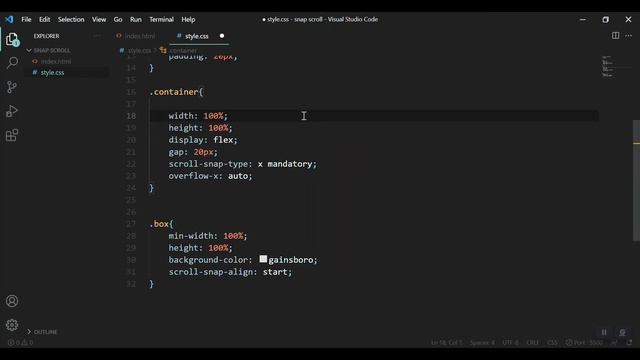Select the style.css editor tab

[199, 36]
